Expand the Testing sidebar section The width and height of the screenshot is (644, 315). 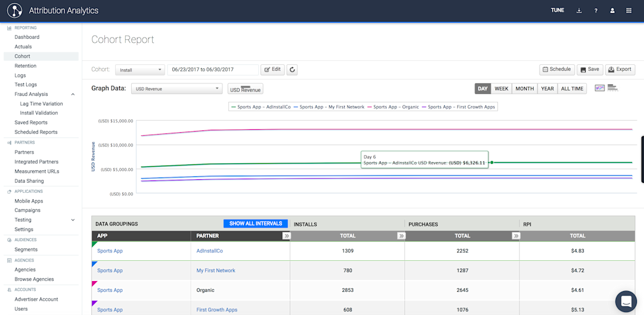(x=73, y=220)
